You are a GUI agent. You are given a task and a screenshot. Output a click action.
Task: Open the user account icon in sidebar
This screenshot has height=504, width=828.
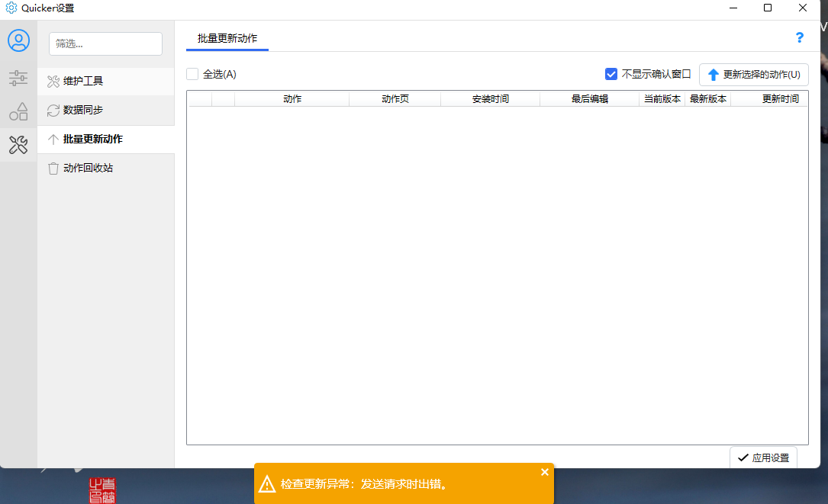[x=18, y=40]
